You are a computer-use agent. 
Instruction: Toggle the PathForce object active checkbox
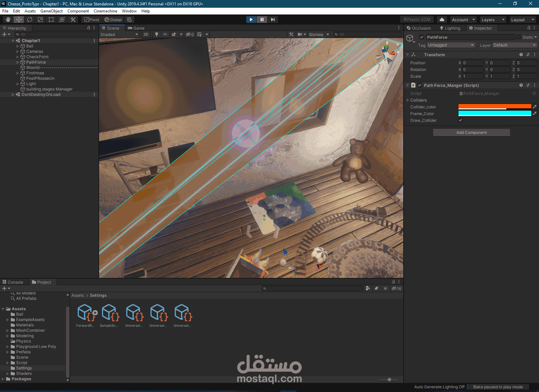[422, 37]
